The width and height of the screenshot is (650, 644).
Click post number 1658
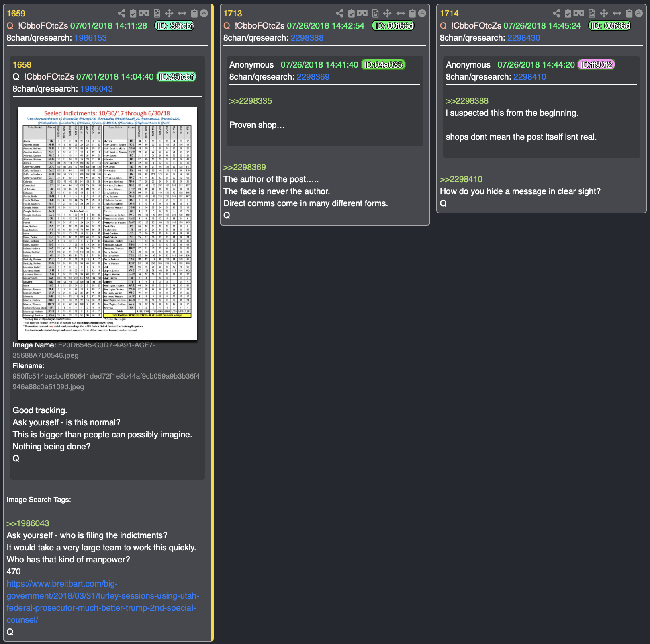click(x=22, y=65)
